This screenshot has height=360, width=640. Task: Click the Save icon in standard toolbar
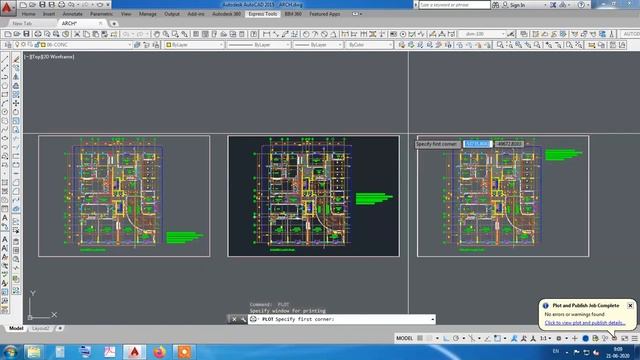click(x=27, y=34)
